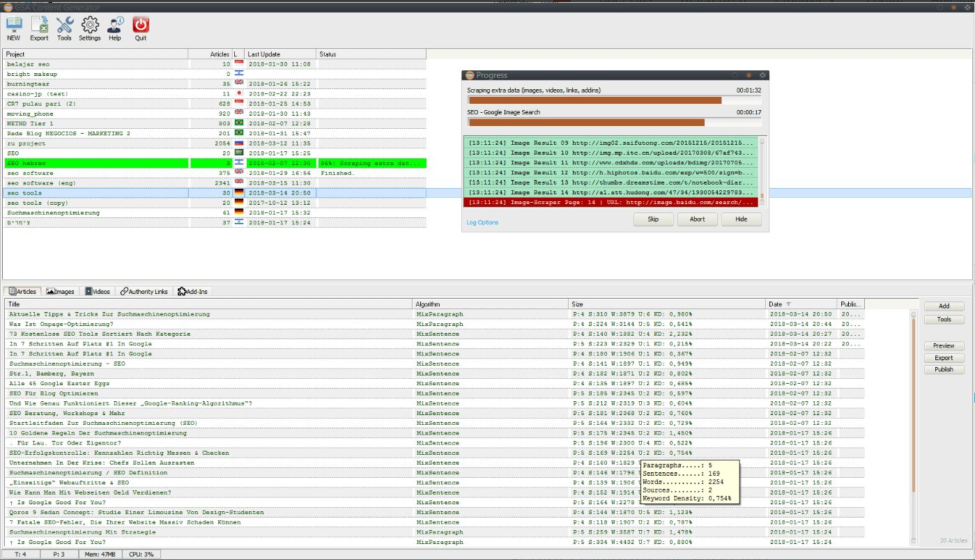Select the 'casino-jp (test)' project row

(215, 93)
